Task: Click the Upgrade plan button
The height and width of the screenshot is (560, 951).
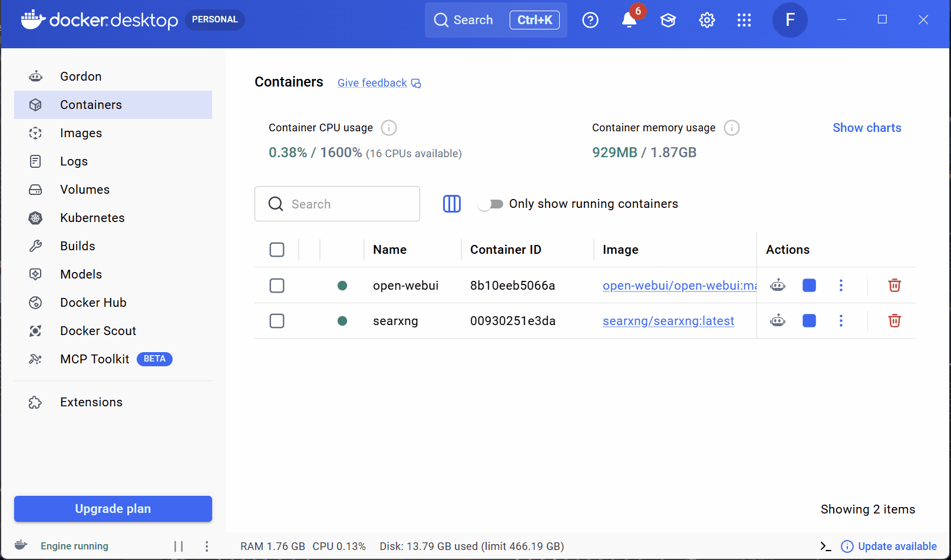Action: [113, 509]
